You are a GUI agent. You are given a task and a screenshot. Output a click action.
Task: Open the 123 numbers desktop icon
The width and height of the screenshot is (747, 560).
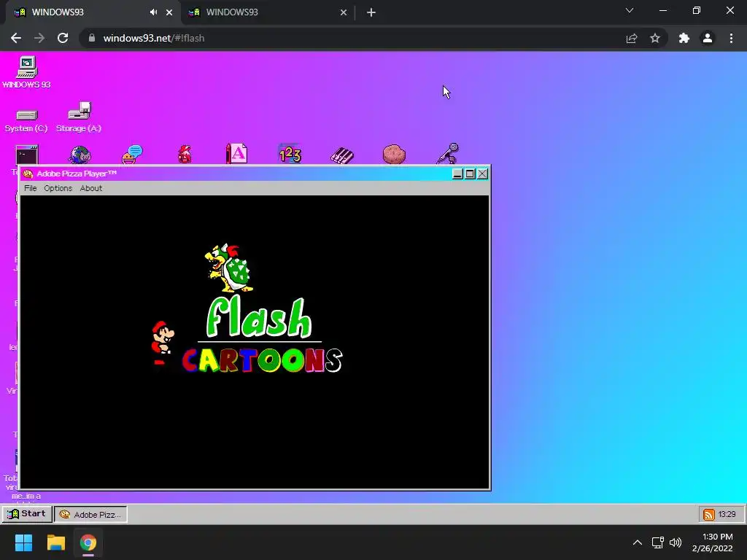(x=290, y=154)
